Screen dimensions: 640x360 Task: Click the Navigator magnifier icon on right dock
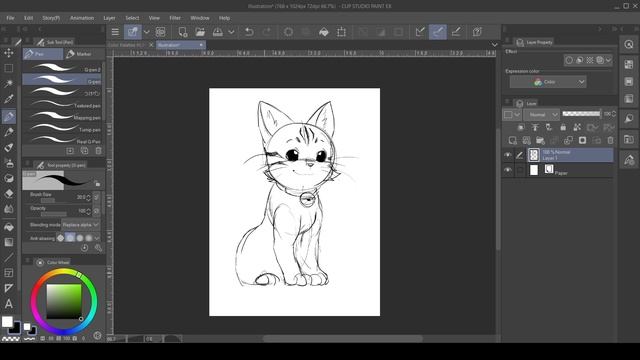click(x=629, y=44)
